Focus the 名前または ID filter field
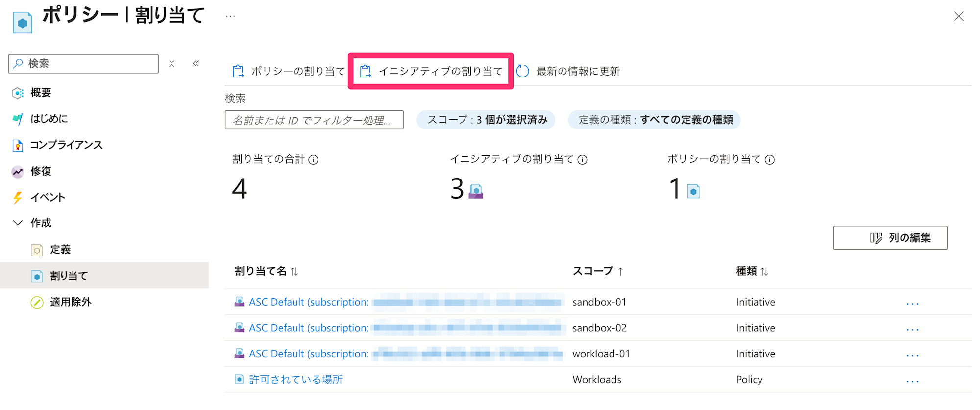Screen dimensions: 980x410 (314, 120)
